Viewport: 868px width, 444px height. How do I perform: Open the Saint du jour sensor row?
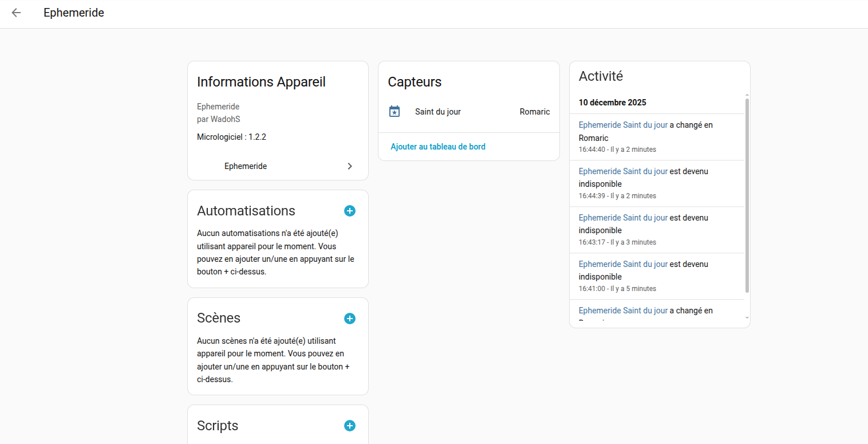pos(438,112)
